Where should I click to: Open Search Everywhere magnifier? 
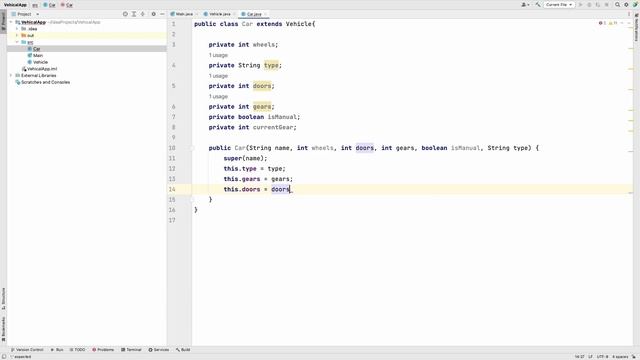tap(618, 4)
